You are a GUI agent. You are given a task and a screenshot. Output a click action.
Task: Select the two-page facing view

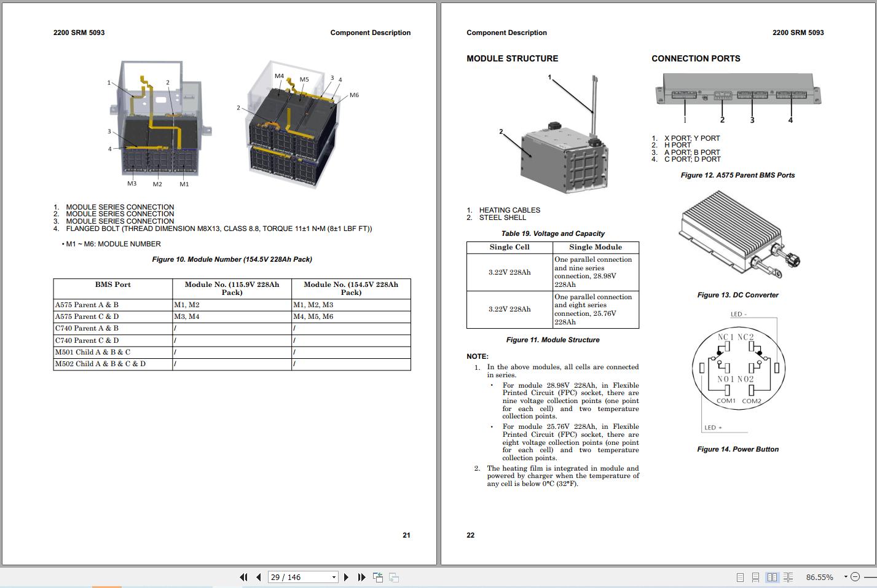point(772,578)
